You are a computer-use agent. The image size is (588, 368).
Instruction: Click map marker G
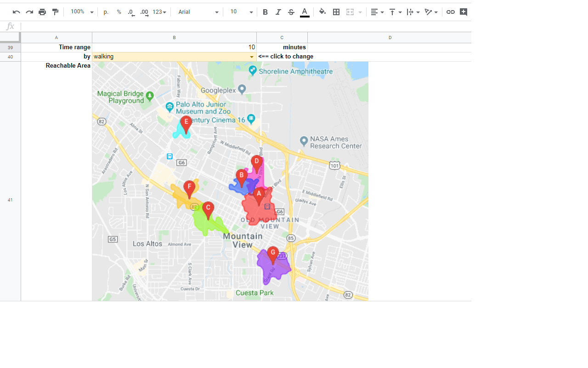point(273,255)
